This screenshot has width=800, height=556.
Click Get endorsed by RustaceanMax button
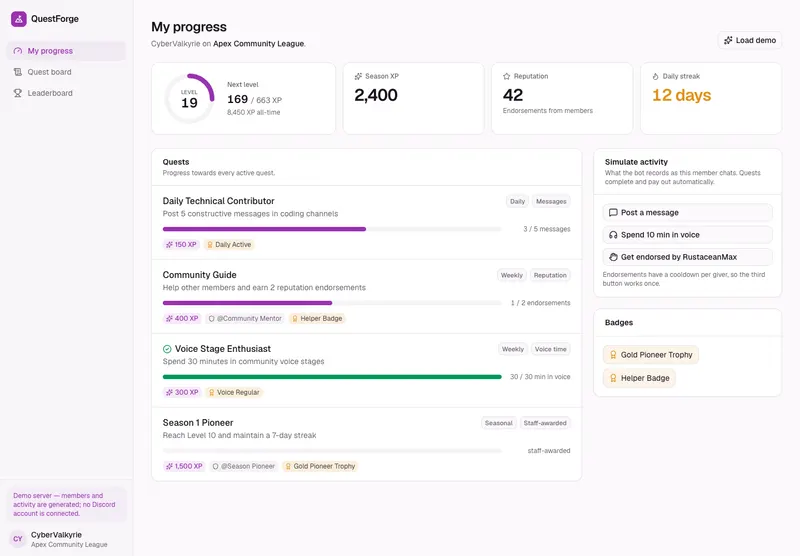(x=687, y=257)
